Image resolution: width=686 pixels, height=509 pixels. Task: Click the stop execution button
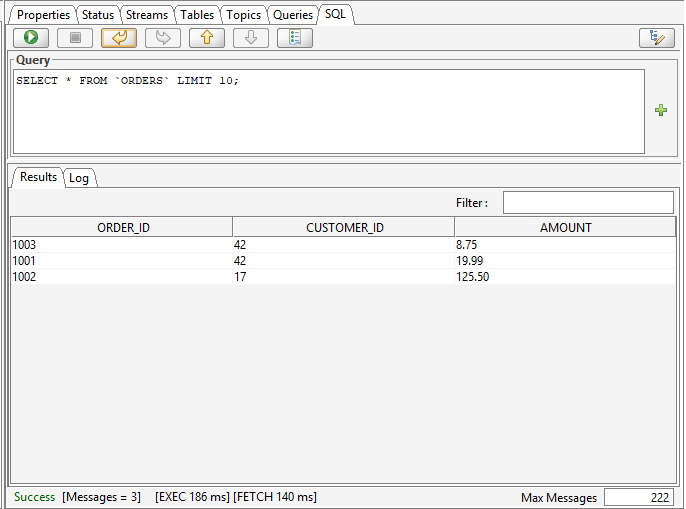(75, 38)
